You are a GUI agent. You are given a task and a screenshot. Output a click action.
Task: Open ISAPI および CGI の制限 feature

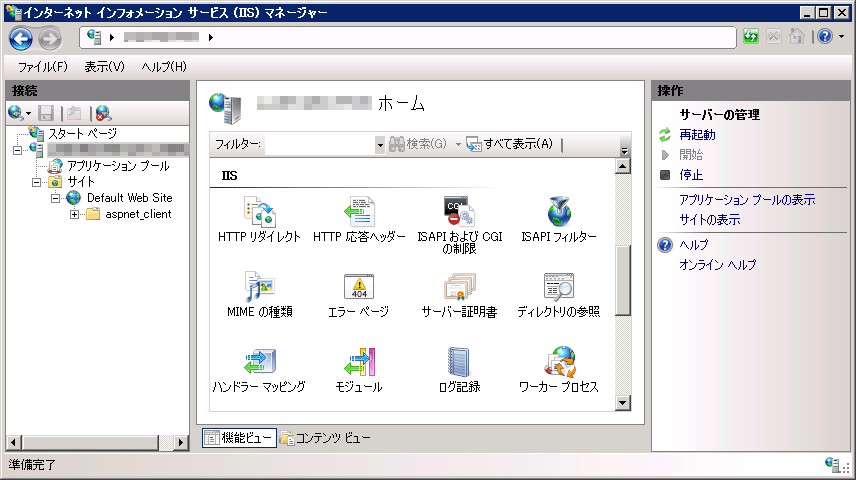coord(460,225)
